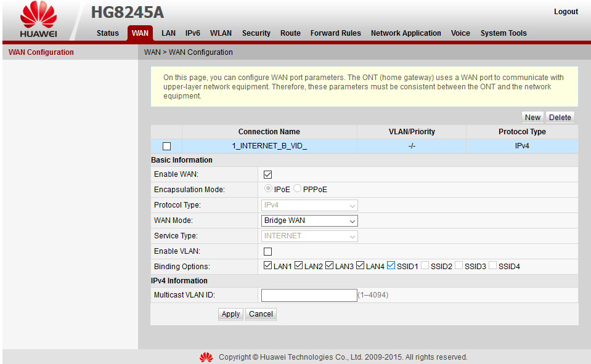Uncheck the LAN2 binding option
591x364 pixels.
pyautogui.click(x=298, y=265)
